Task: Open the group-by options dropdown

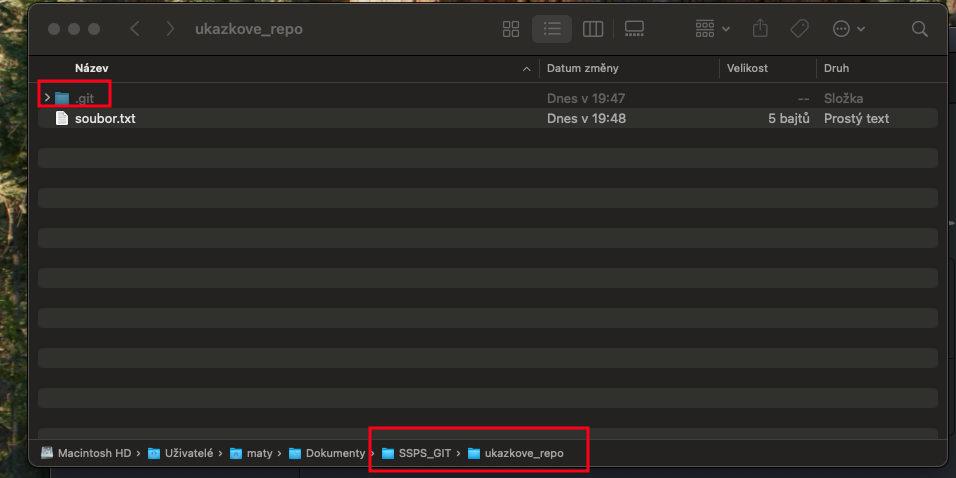Action: (712, 29)
